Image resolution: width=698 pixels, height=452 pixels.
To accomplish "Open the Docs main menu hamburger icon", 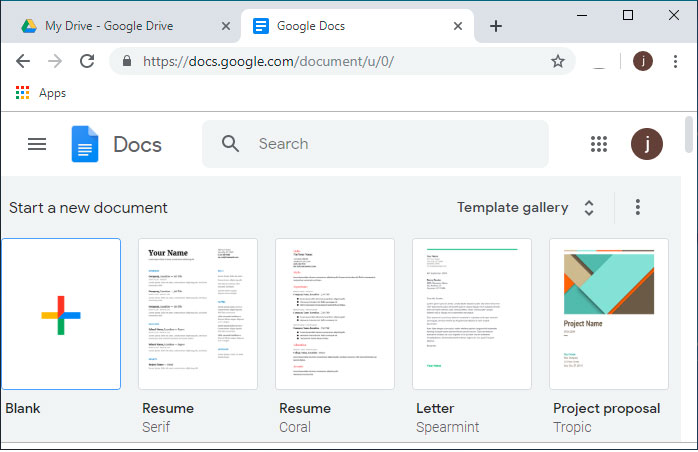I will click(x=37, y=144).
